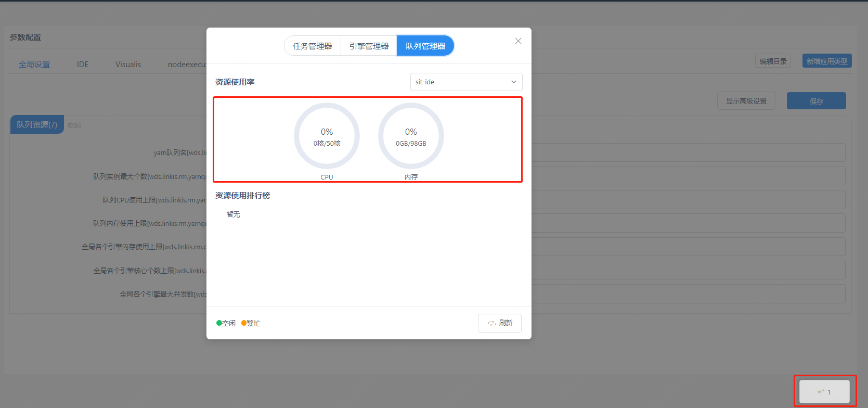Click the 新增应用类型 button

(826, 61)
